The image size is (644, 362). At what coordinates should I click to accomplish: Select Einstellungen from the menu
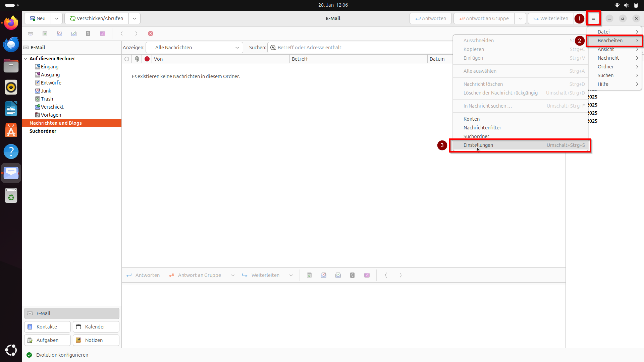478,145
